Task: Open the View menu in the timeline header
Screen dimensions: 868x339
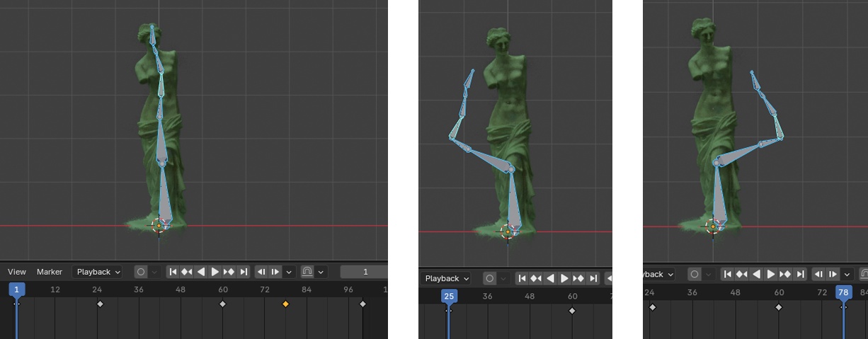Action: pos(17,272)
